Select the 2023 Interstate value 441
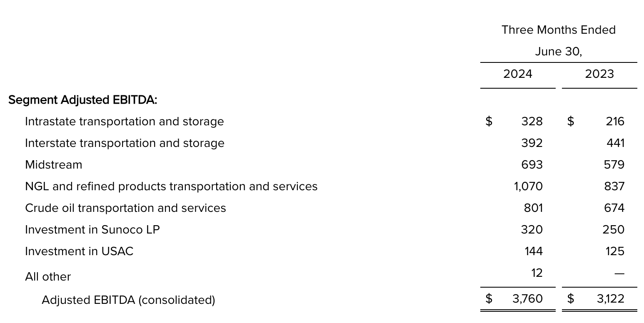 [615, 143]
